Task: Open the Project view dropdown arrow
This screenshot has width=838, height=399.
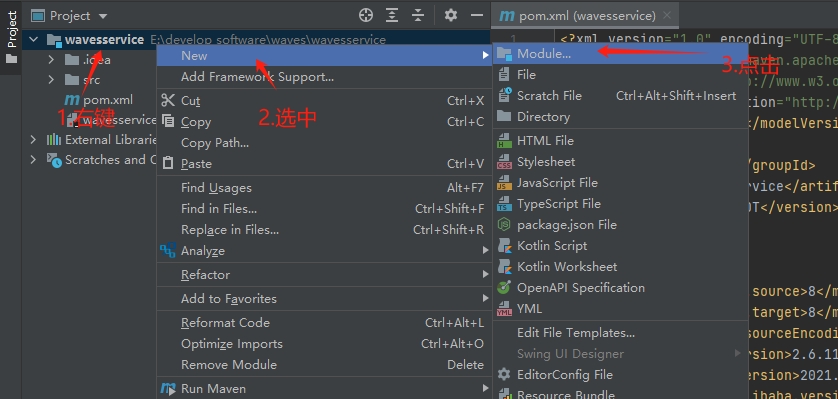Action: pos(103,17)
